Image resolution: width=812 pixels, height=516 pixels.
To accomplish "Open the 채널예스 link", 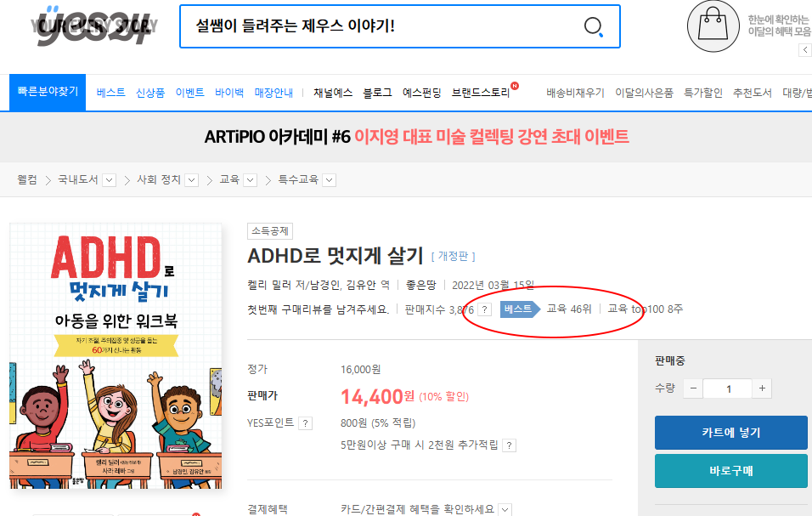I will pyautogui.click(x=333, y=92).
